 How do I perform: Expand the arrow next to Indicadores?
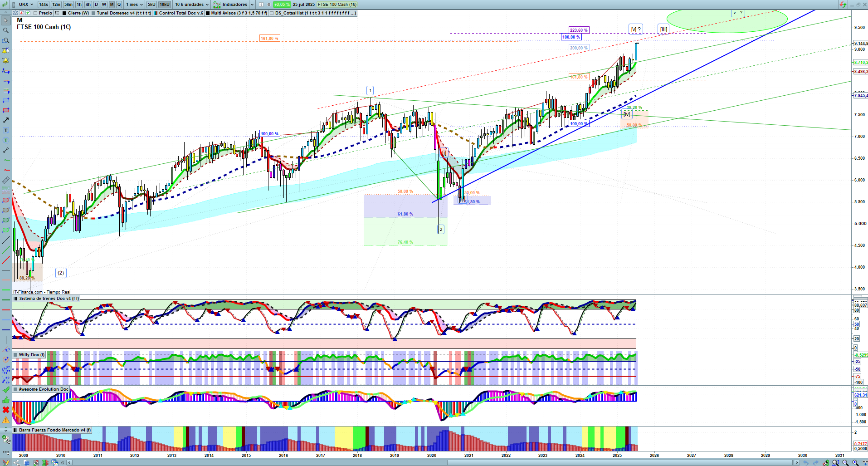point(252,5)
